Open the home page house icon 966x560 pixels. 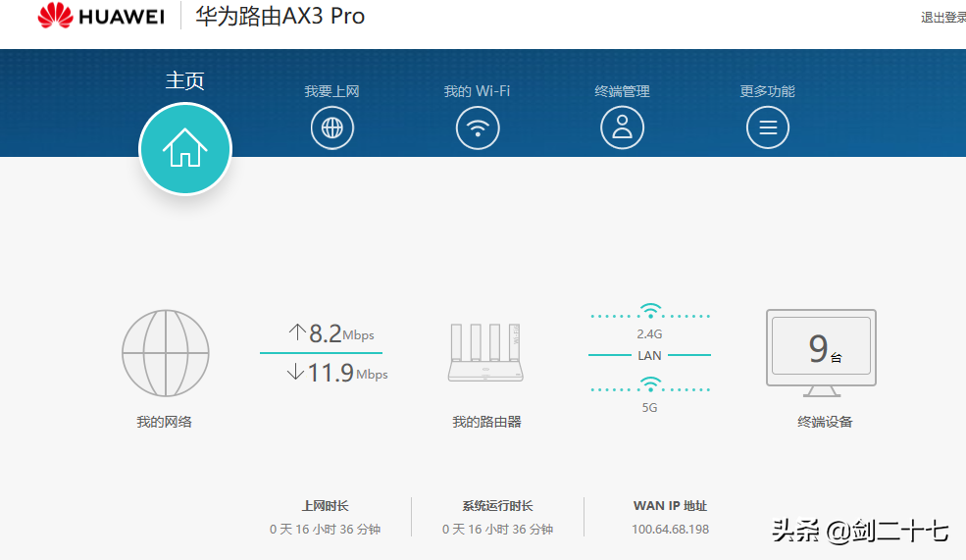[184, 149]
